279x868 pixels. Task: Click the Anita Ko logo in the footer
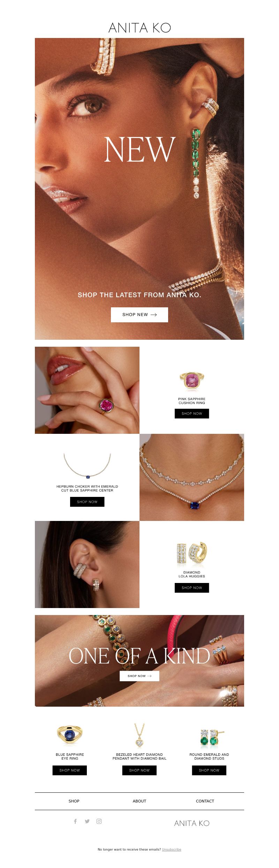click(x=192, y=823)
